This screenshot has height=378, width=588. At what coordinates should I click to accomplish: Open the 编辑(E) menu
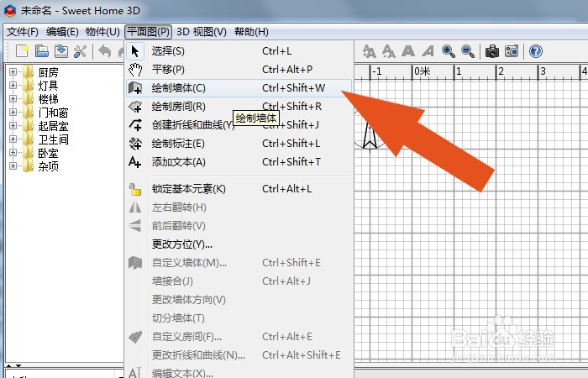click(x=62, y=32)
